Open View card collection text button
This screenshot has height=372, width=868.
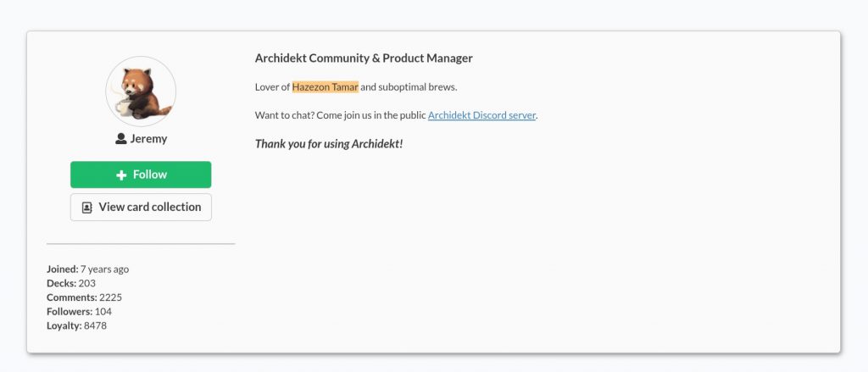click(x=150, y=207)
